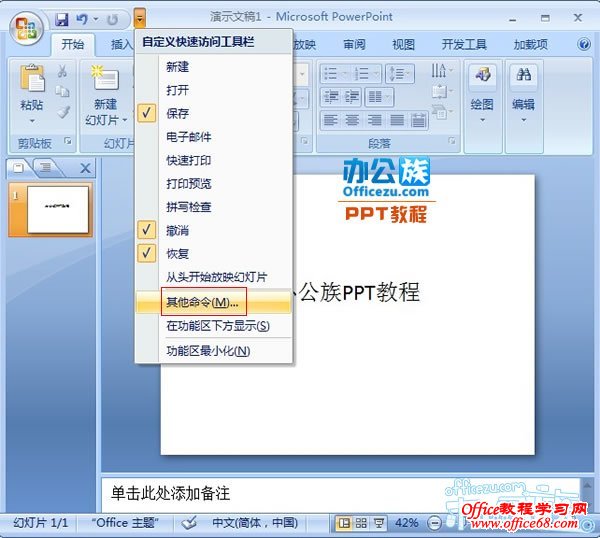Viewport: 600px width, 538px height.
Task: Click the Paste (粘贴) clipboard icon
Action: click(32, 78)
